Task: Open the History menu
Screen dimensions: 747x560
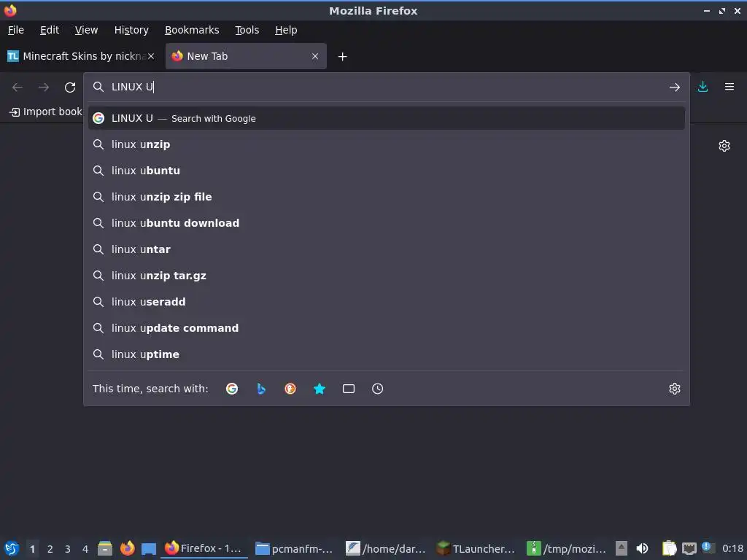Action: [131, 30]
